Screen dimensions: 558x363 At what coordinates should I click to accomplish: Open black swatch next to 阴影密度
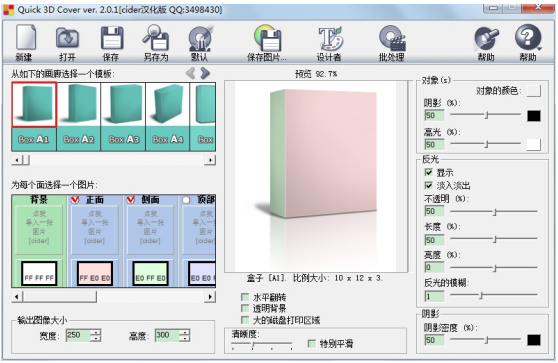pyautogui.click(x=534, y=340)
